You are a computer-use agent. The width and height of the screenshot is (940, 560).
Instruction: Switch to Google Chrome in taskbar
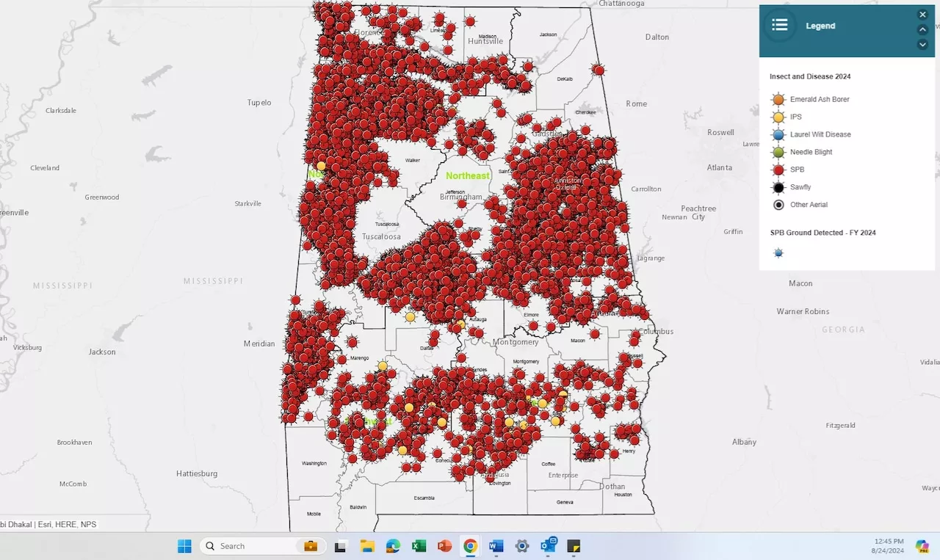point(470,546)
